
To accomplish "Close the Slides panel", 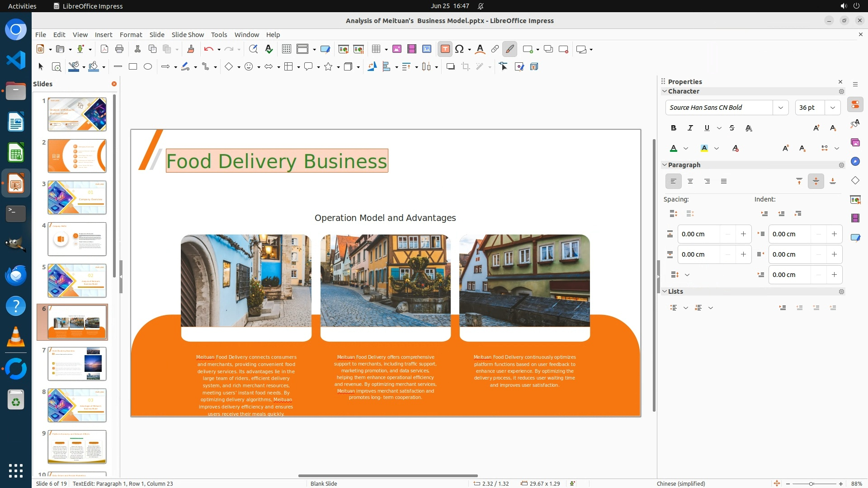I will coord(114,84).
